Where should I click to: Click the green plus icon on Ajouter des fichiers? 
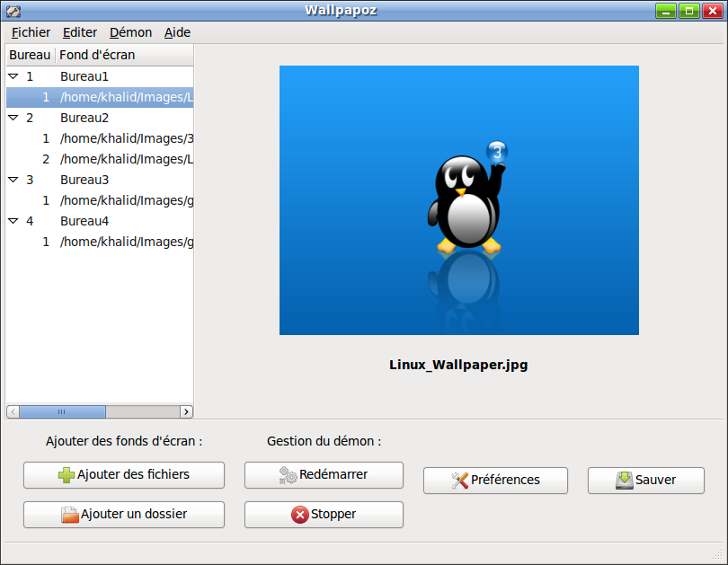pyautogui.click(x=66, y=475)
